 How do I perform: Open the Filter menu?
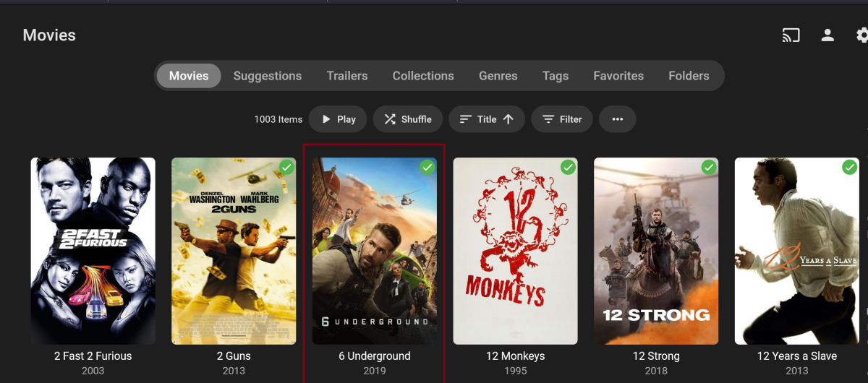[562, 119]
